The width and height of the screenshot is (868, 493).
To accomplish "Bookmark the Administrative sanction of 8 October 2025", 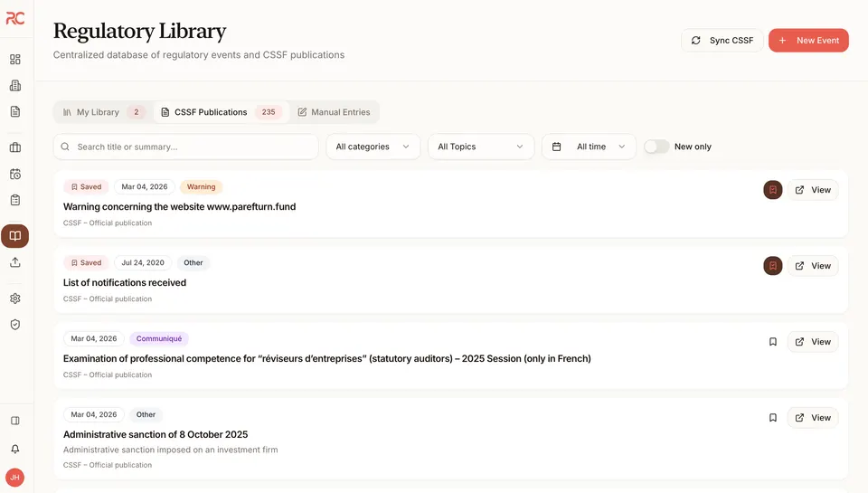I will [773, 418].
